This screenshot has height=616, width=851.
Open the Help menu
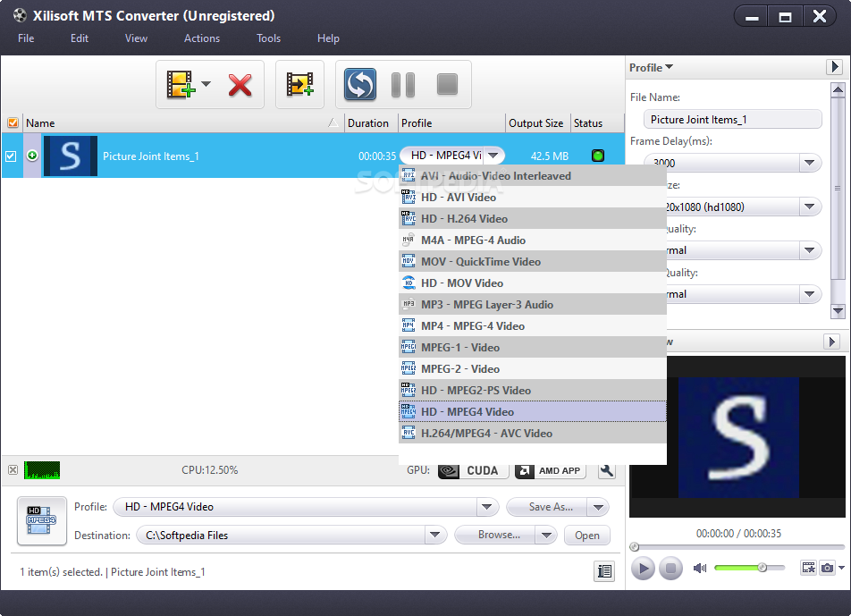(x=328, y=38)
